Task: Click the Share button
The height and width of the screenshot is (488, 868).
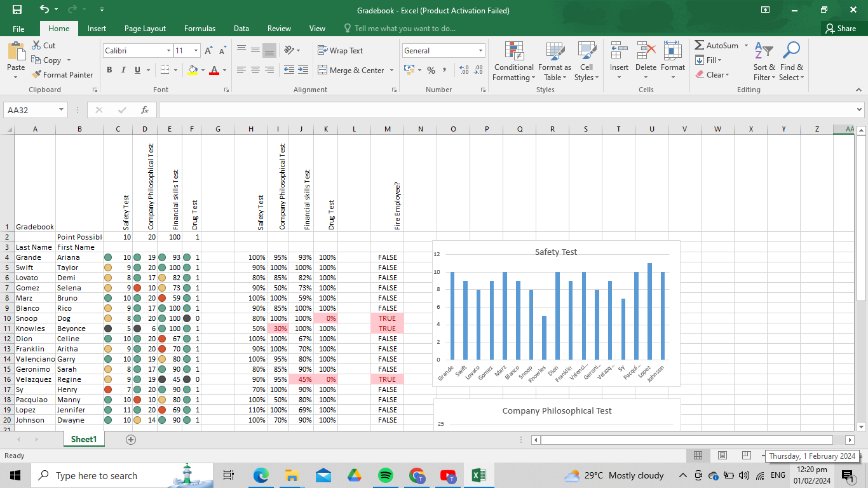Action: click(841, 29)
